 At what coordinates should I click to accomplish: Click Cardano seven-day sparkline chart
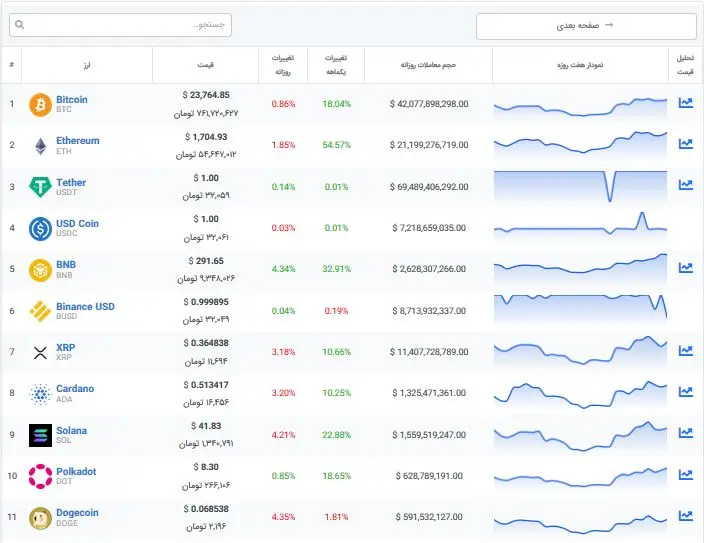pyautogui.click(x=580, y=394)
